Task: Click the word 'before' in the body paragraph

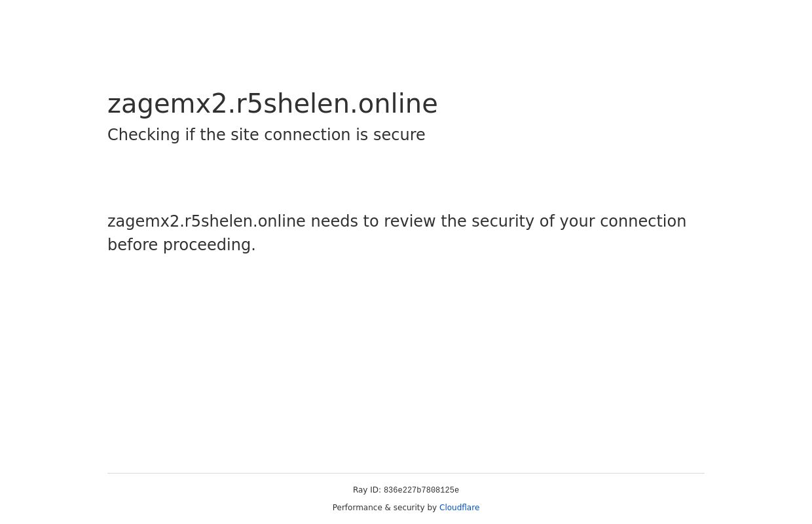Action: click(x=132, y=245)
